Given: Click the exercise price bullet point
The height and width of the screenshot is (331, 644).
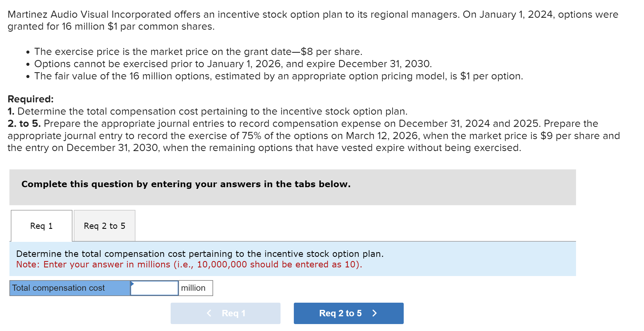Looking at the screenshot, I should pyautogui.click(x=198, y=52).
